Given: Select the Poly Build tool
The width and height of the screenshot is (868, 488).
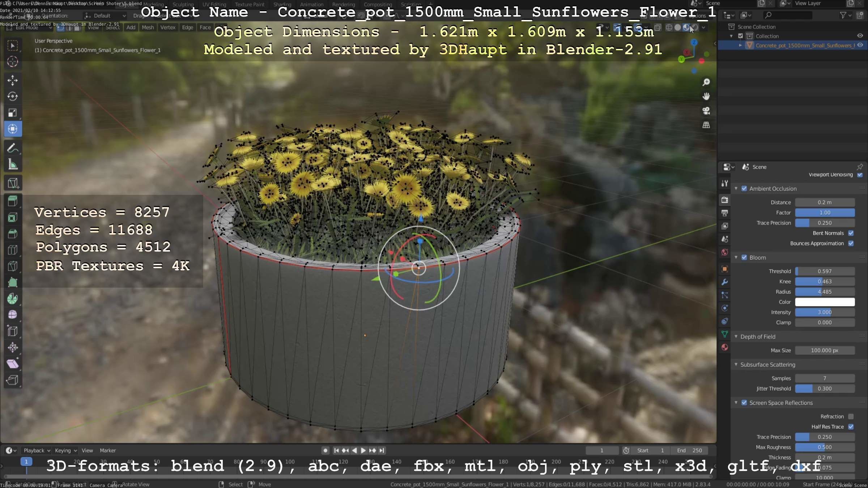Looking at the screenshot, I should (13, 282).
